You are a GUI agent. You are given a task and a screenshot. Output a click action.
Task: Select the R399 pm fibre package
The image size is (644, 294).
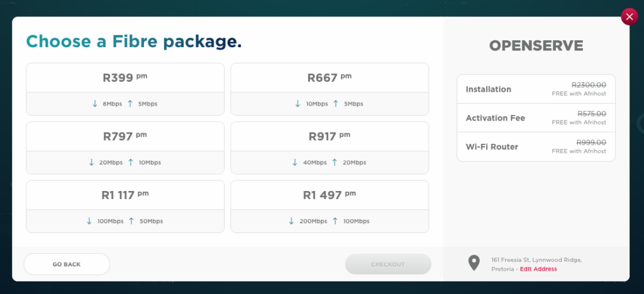(125, 79)
